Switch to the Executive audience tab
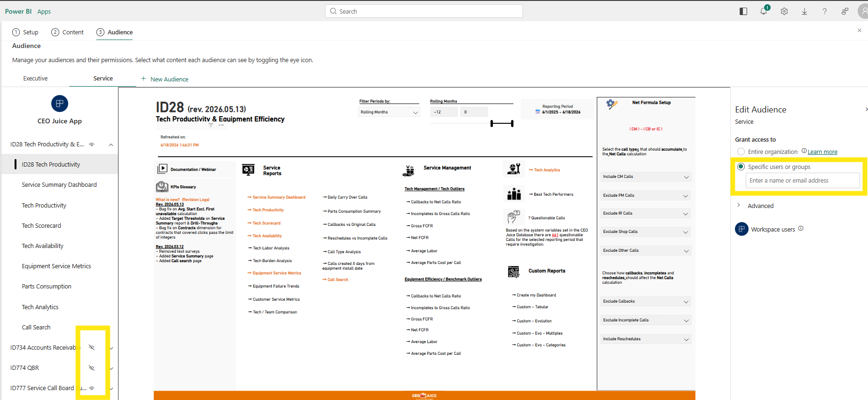The image size is (868, 400). [x=35, y=79]
